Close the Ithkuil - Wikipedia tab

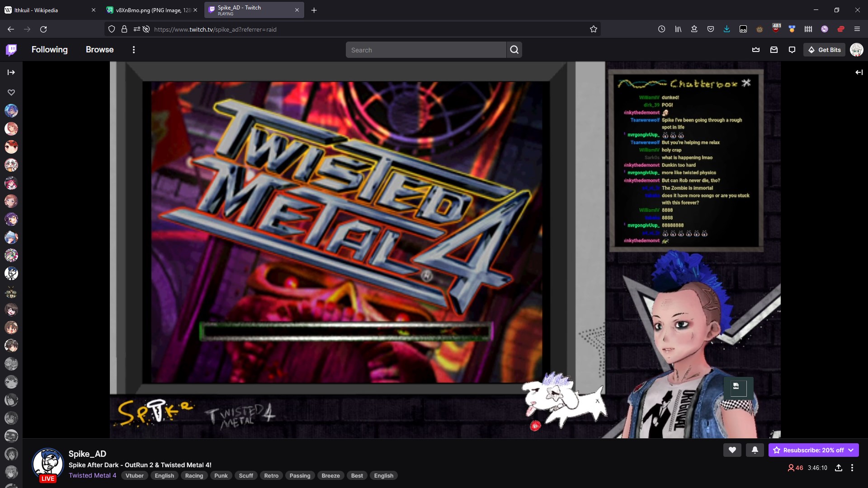[93, 10]
